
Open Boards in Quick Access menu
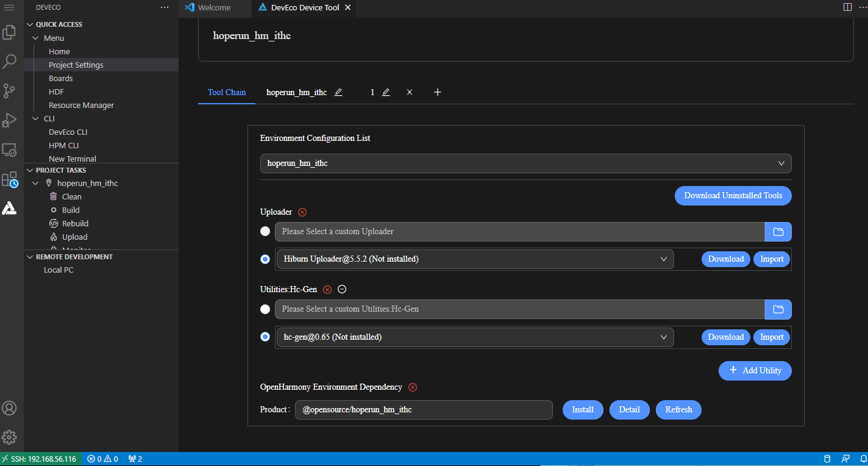[x=61, y=78]
